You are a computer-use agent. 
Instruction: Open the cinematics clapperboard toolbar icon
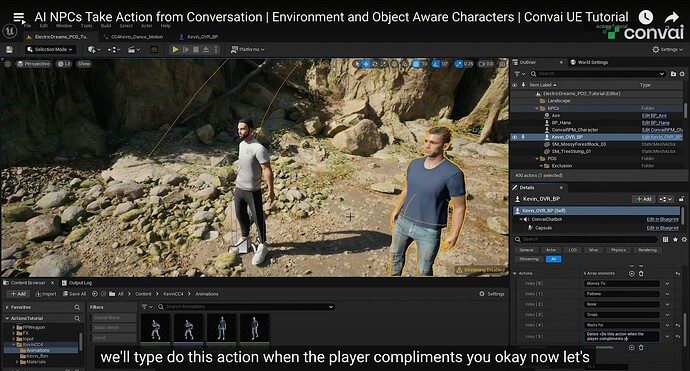[133, 50]
